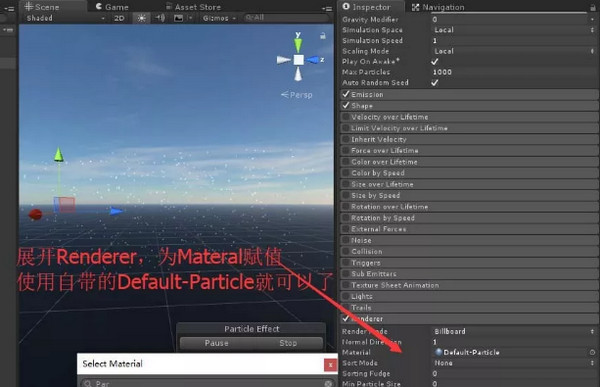
Task: Toggle Play On Awake checkbox
Action: 434,61
